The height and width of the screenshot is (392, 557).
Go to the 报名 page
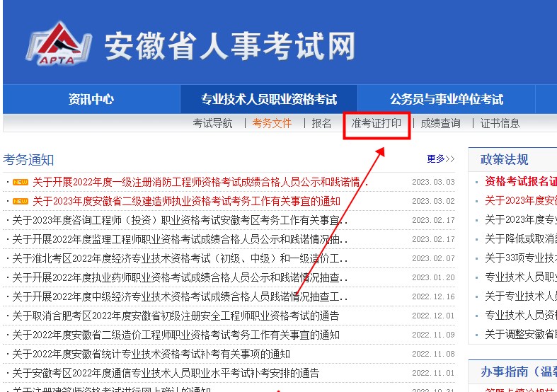[321, 123]
